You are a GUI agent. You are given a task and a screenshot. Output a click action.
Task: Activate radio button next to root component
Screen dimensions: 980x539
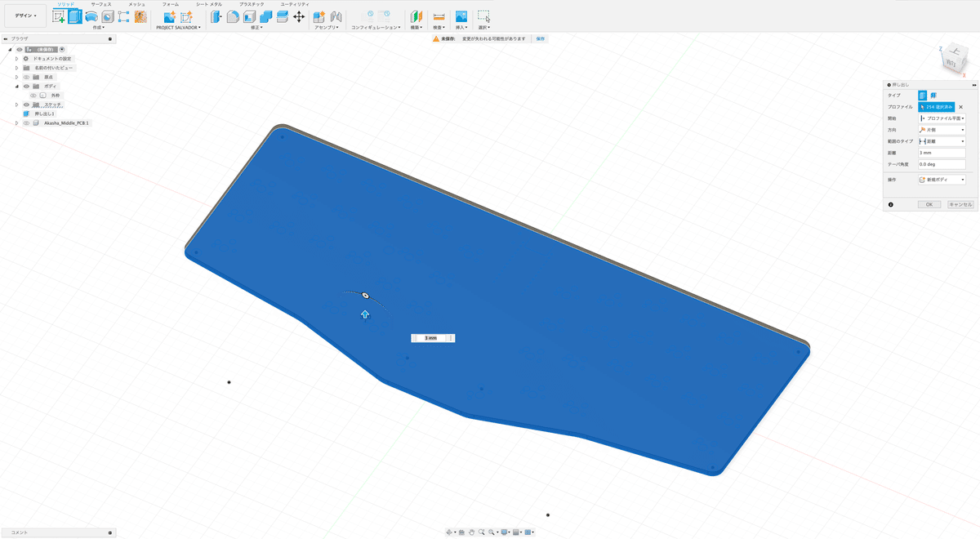(x=62, y=49)
